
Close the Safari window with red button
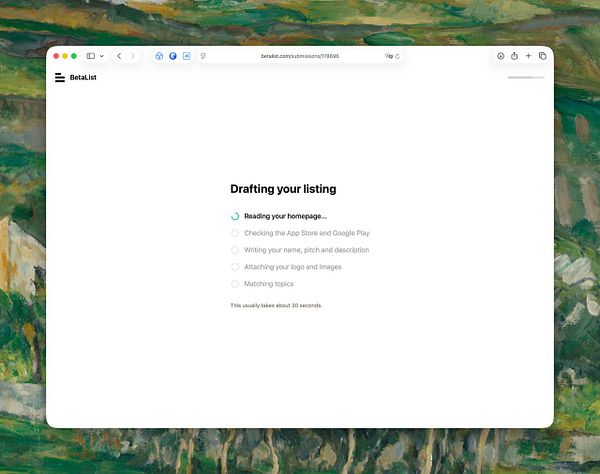[x=56, y=56]
